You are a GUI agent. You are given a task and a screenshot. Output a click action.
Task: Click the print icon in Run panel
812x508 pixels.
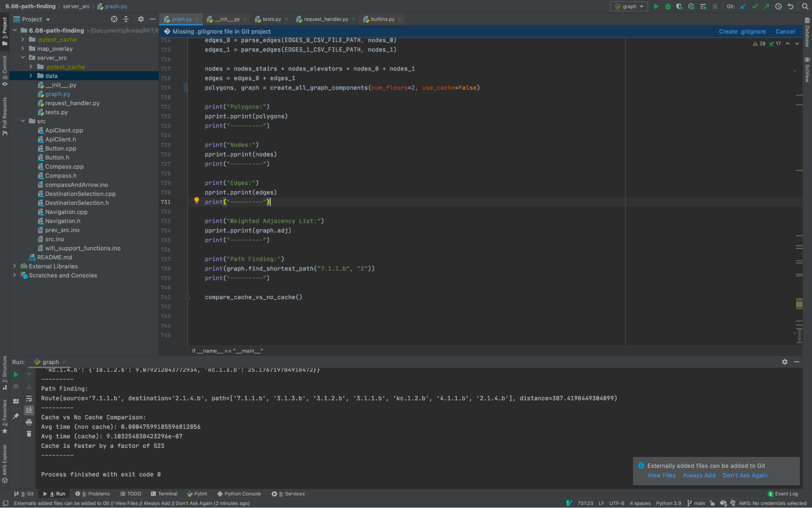click(29, 422)
